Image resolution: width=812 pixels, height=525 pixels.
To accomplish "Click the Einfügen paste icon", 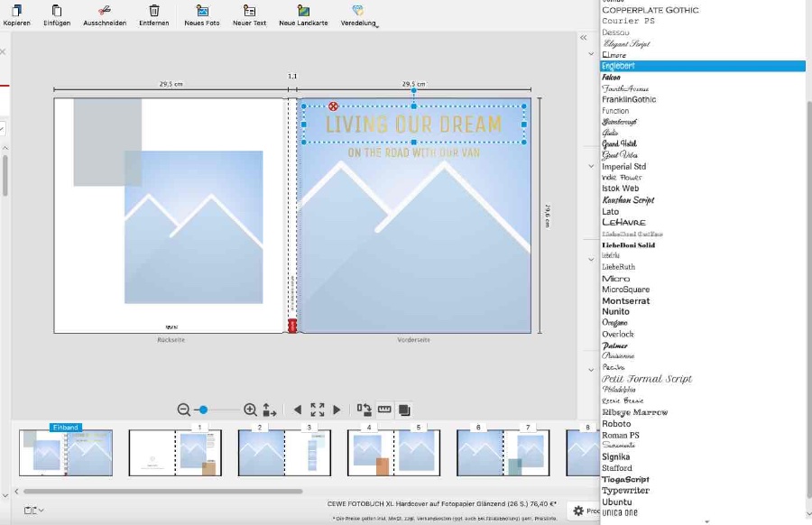I will (57, 10).
